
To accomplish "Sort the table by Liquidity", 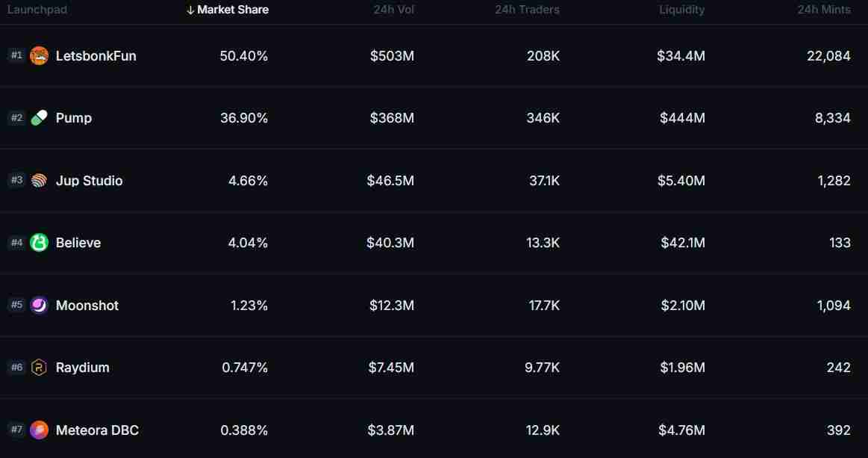I will pyautogui.click(x=681, y=10).
